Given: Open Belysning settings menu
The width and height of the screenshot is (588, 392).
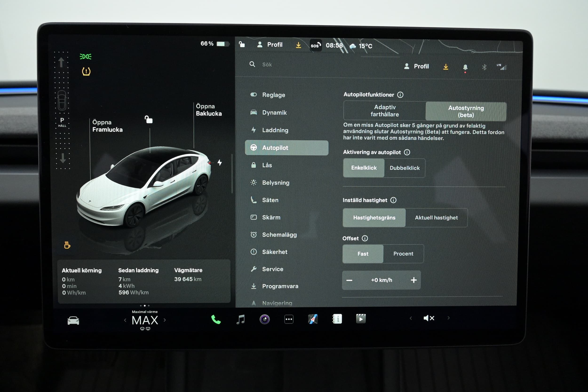Looking at the screenshot, I should [286, 183].
